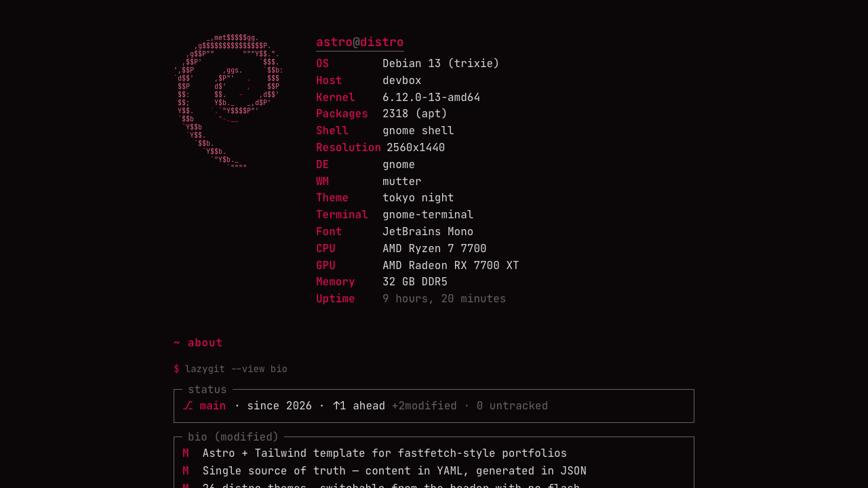Click the M marker beside 'Astro + Tailwind'

(x=186, y=453)
